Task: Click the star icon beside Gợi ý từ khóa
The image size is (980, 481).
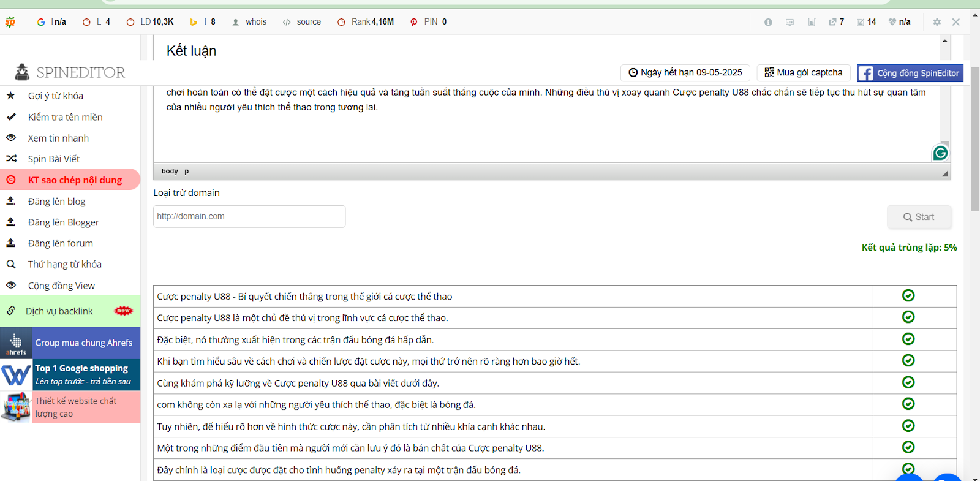Action: 10,96
